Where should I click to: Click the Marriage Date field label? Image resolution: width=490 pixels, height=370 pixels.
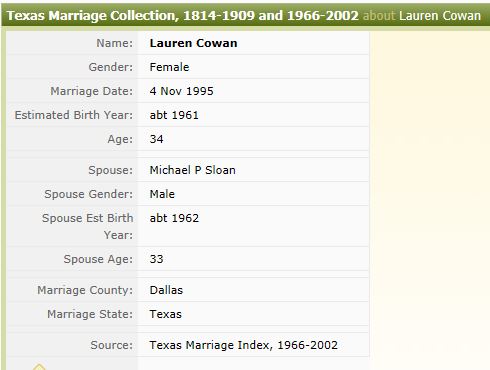tap(91, 91)
